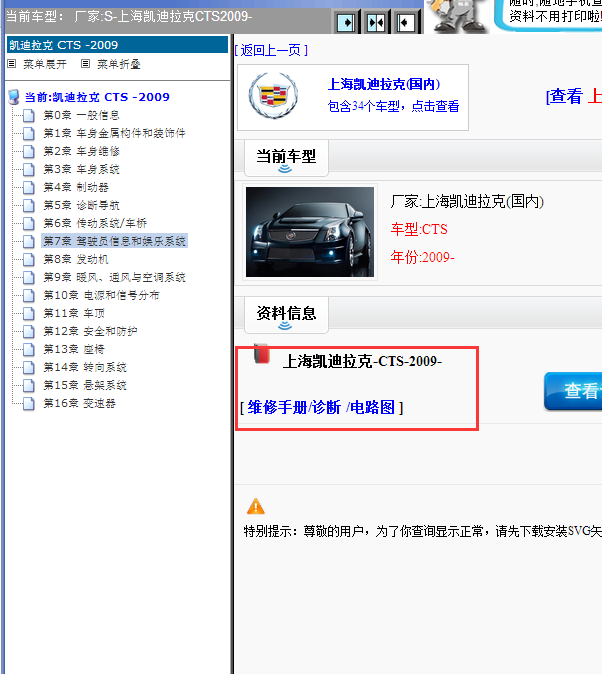Click the [查看 link at the top right
The height and width of the screenshot is (674, 602).
pyautogui.click(x=564, y=96)
